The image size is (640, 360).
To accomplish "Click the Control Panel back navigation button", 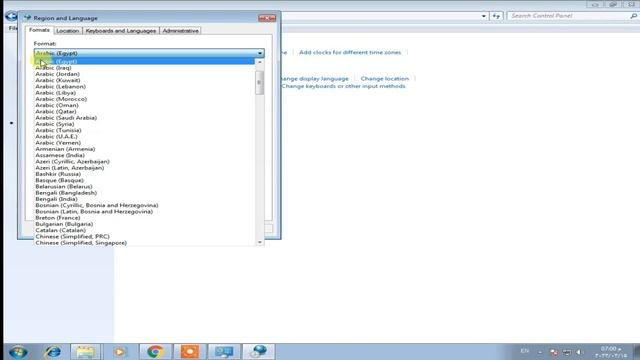I will 11,16.
